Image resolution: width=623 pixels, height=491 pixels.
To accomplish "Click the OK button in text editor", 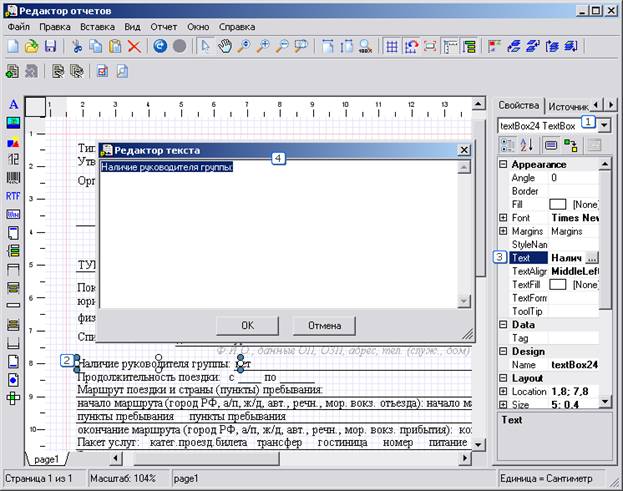I will pos(247,326).
